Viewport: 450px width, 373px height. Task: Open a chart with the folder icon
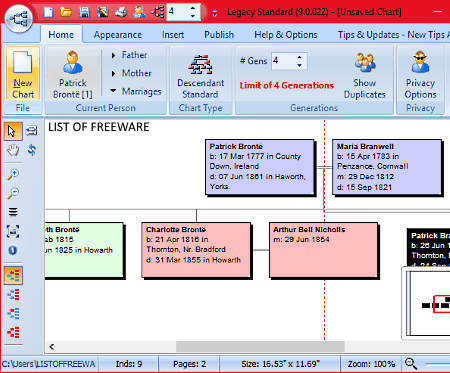(66, 12)
